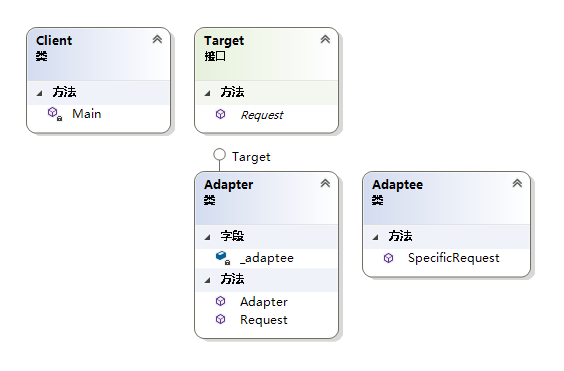This screenshot has width=564, height=371.
Task: Click the Request method icon in Adapter class
Action: click(220, 319)
